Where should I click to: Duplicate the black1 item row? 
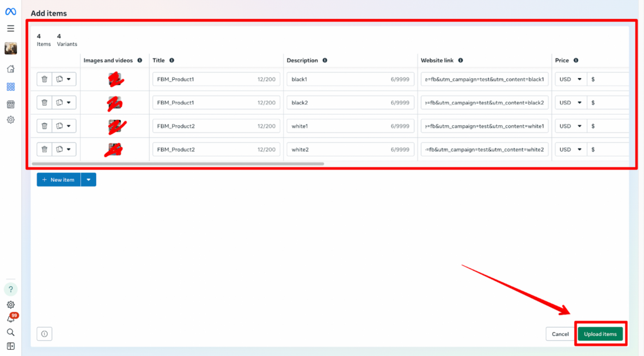[x=60, y=79]
